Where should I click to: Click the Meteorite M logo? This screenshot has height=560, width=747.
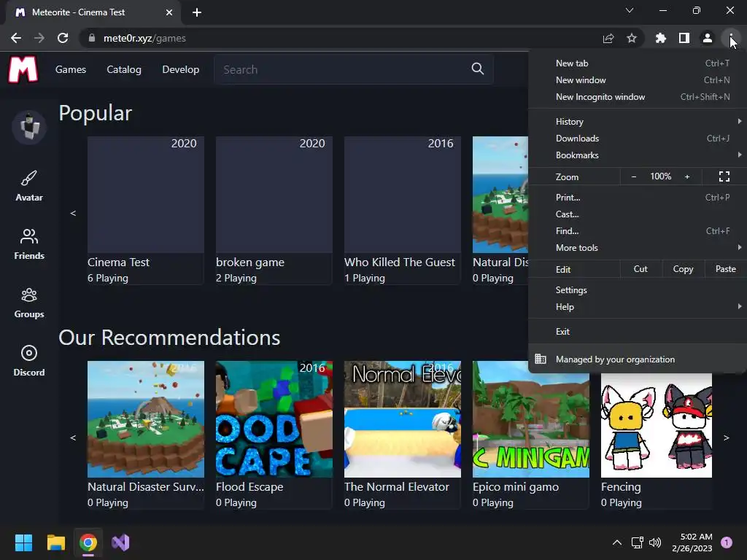point(23,69)
